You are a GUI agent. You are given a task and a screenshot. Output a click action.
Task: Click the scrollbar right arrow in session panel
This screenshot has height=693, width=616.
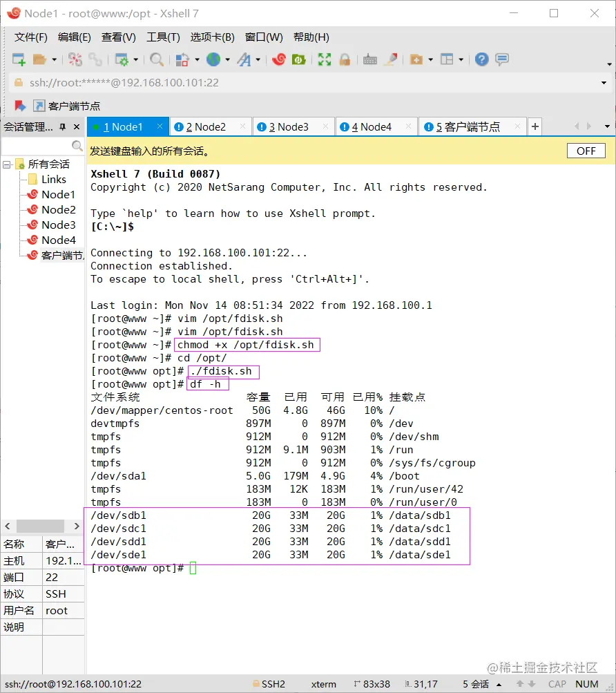[x=77, y=526]
